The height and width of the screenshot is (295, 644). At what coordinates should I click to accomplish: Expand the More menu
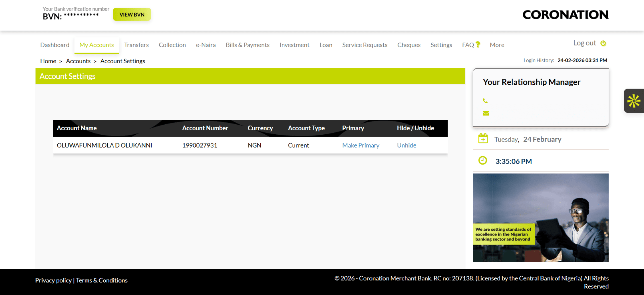pyautogui.click(x=497, y=45)
